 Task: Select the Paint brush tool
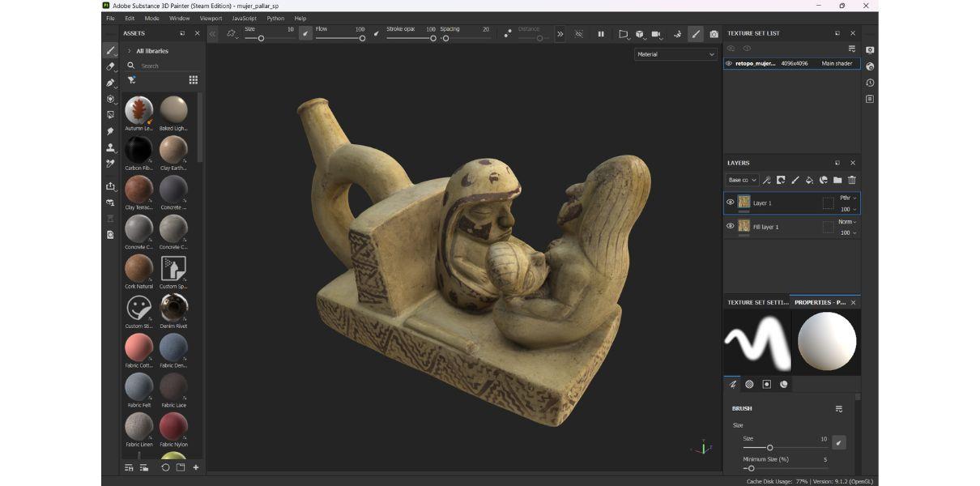[111, 50]
